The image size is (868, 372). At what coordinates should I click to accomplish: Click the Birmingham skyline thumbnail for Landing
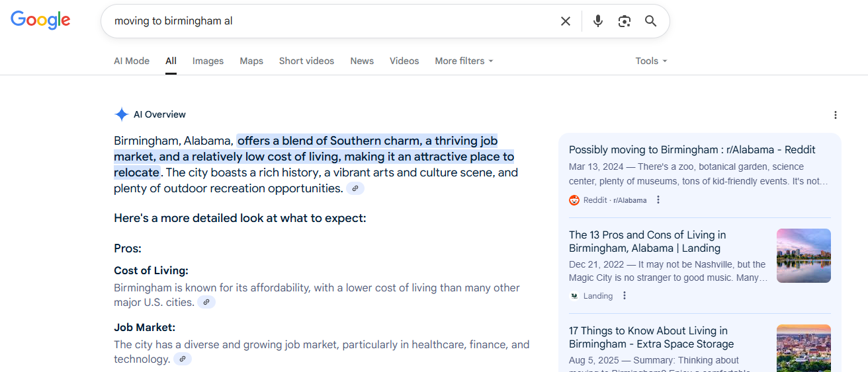coord(803,256)
